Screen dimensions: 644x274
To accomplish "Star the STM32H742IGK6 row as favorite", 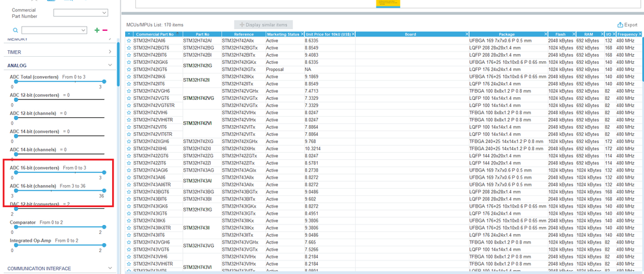I will tap(129, 62).
